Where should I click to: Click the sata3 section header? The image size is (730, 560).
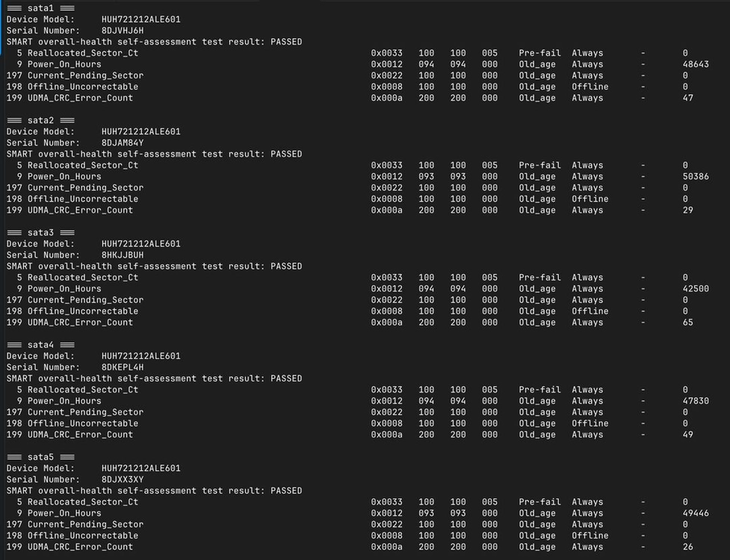40,232
